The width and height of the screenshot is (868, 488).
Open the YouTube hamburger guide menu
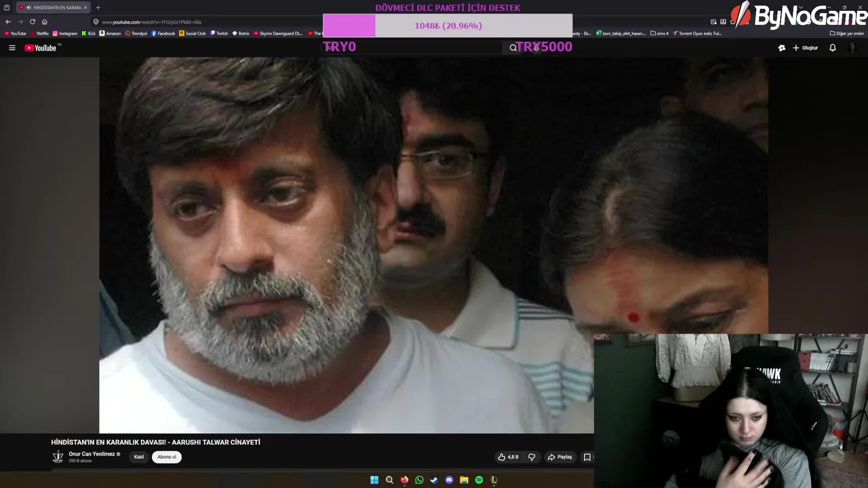pos(12,47)
